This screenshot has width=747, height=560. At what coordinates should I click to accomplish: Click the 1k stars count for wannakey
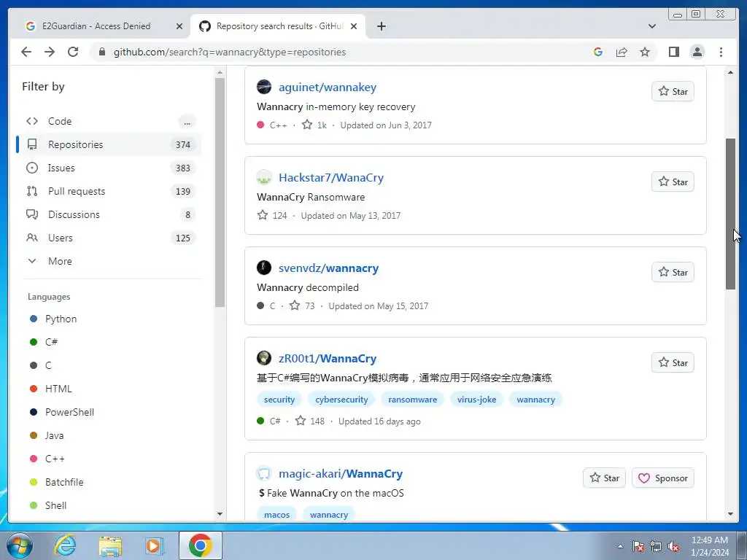point(314,125)
